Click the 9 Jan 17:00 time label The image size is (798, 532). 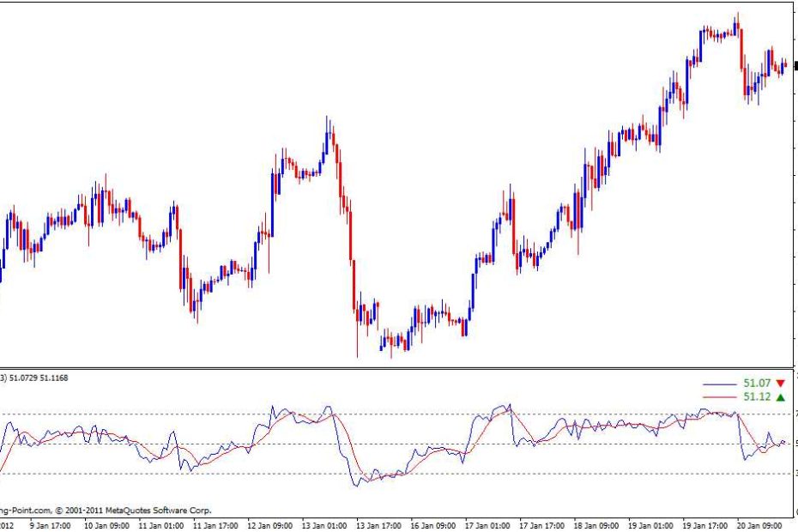[x=51, y=524]
